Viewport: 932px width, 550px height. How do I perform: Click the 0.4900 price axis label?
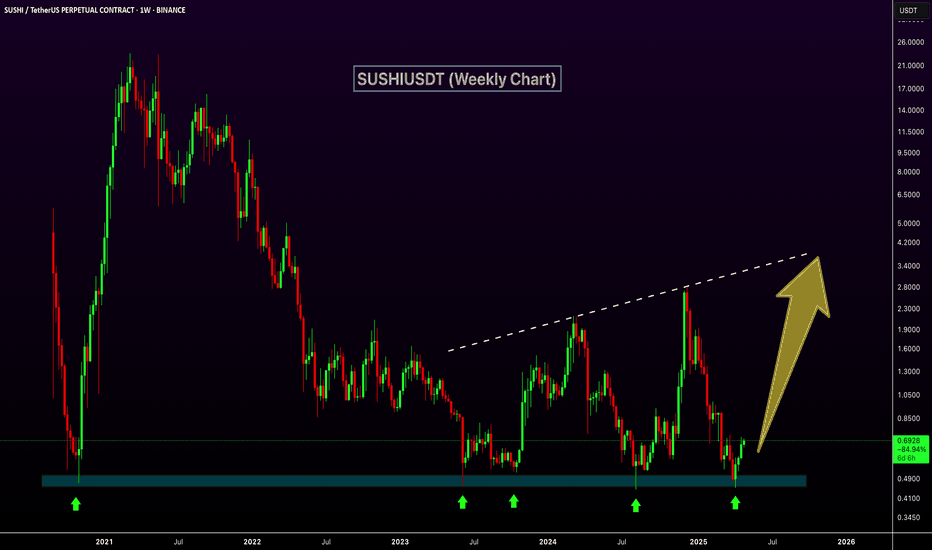click(909, 479)
